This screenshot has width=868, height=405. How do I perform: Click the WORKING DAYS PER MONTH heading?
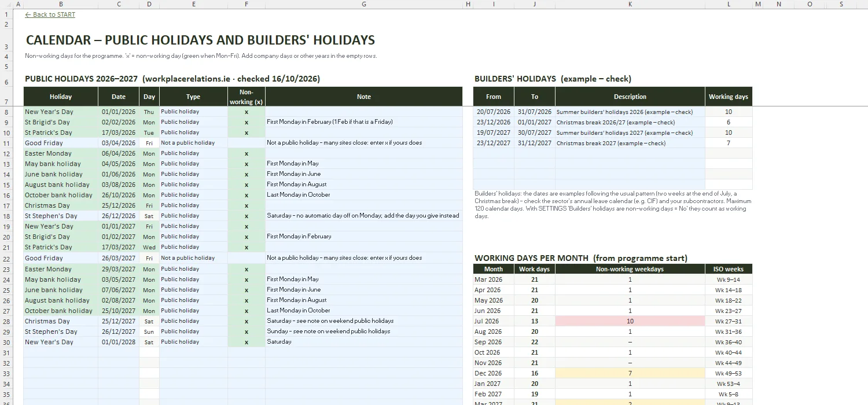click(581, 258)
